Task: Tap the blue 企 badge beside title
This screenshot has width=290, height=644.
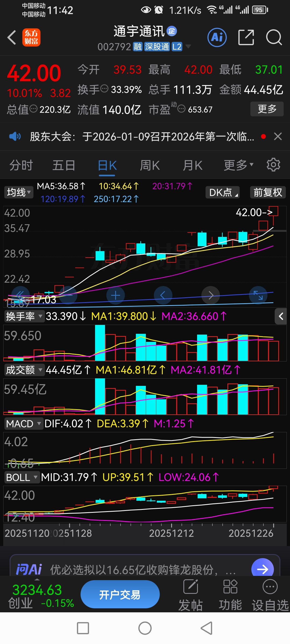Action: coord(172,31)
